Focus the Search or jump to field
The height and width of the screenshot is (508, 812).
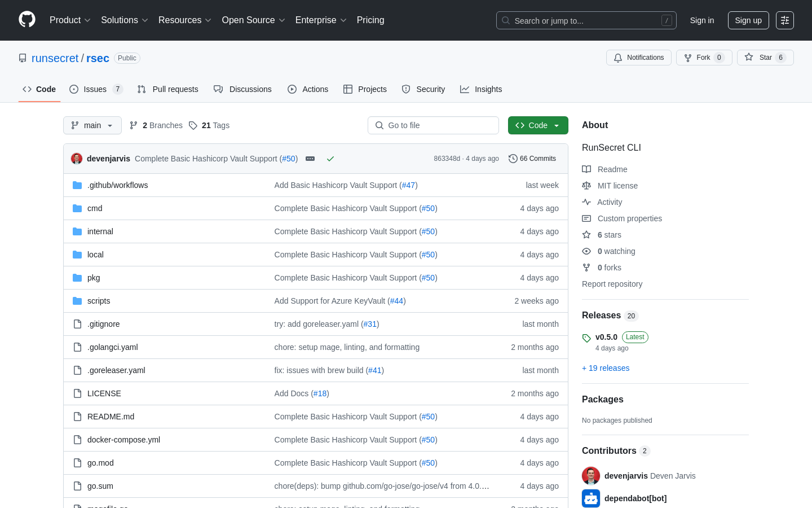pyautogui.click(x=586, y=20)
